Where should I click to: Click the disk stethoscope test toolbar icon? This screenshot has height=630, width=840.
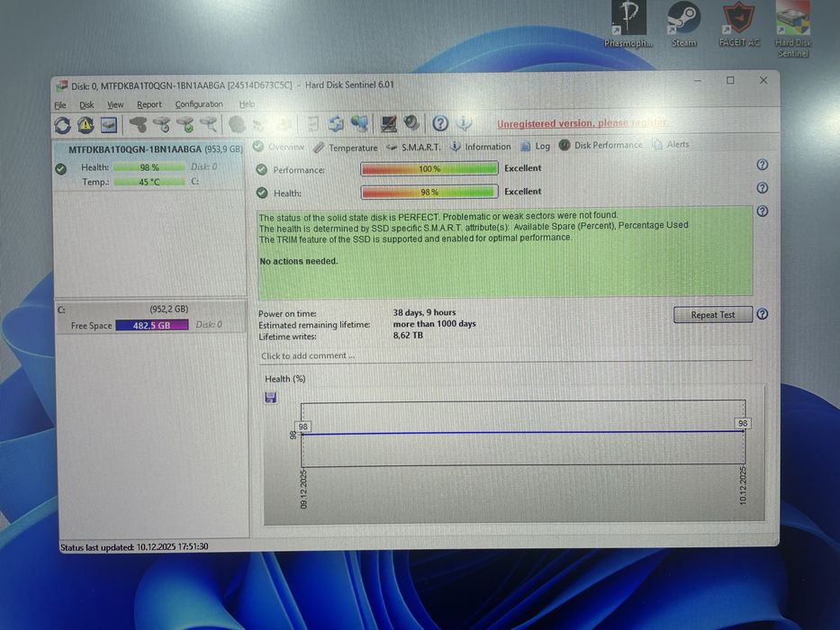tap(139, 125)
